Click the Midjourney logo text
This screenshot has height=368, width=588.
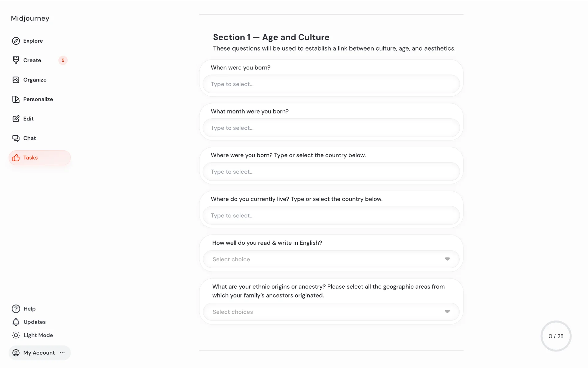coord(30,18)
